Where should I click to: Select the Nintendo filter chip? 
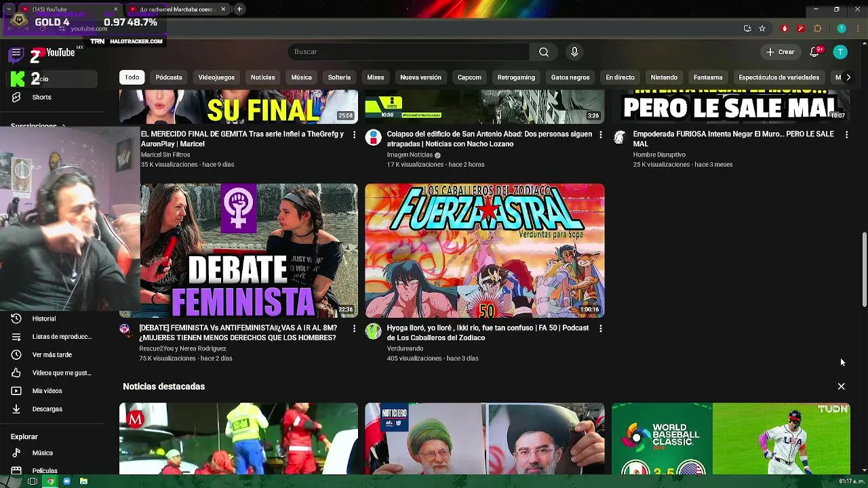pos(664,77)
